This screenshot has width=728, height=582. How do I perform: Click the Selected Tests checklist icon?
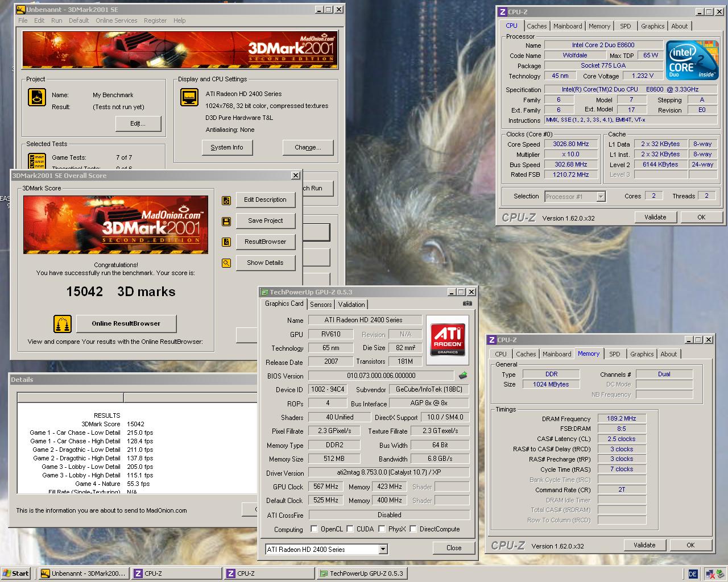pos(37,161)
